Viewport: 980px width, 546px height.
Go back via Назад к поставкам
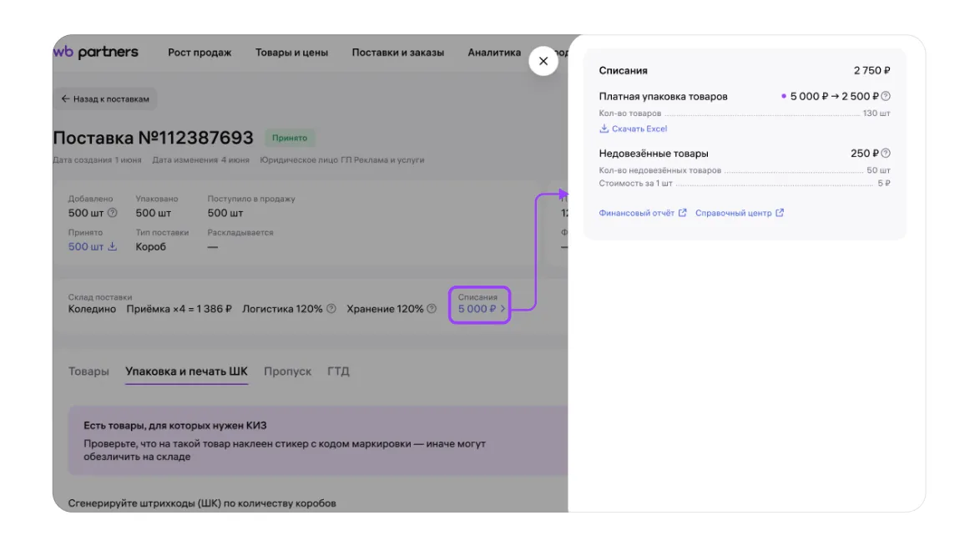[105, 99]
